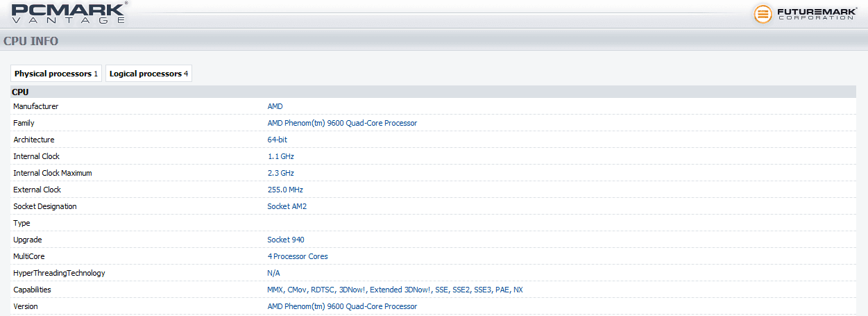The width and height of the screenshot is (868, 316).
Task: Click the PCMark Vantage logo
Action: 70,13
